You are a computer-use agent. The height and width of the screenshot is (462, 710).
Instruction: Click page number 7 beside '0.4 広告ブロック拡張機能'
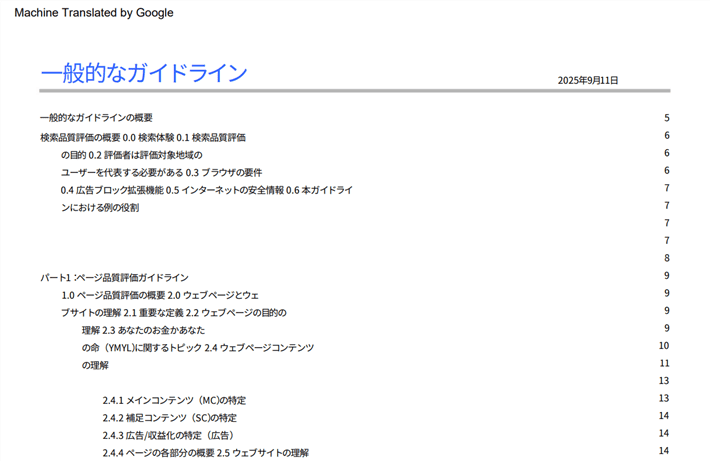click(667, 188)
